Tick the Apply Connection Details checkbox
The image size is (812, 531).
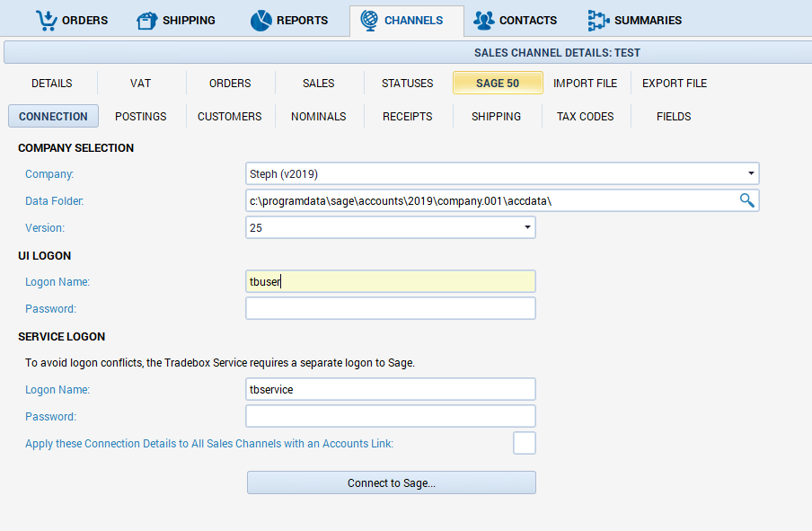click(525, 443)
